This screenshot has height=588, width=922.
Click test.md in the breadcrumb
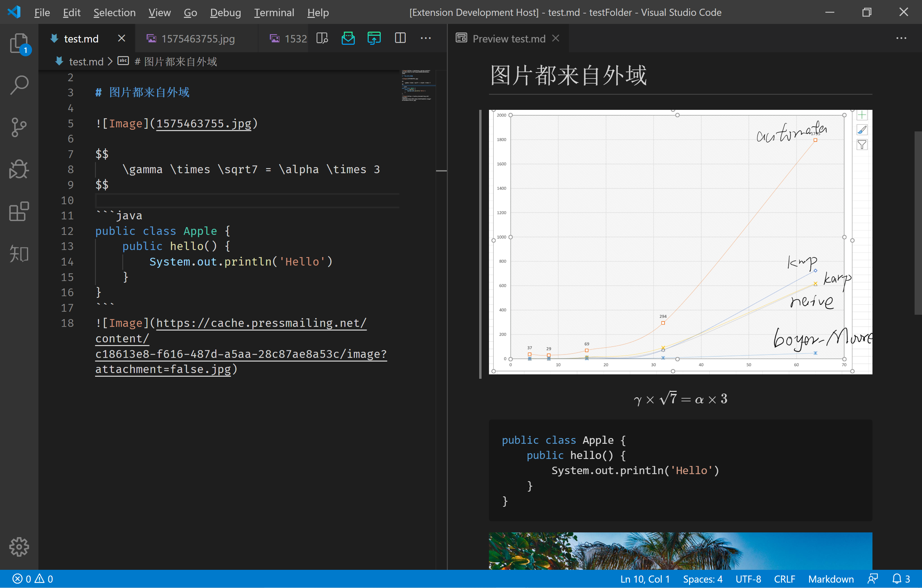(x=86, y=62)
